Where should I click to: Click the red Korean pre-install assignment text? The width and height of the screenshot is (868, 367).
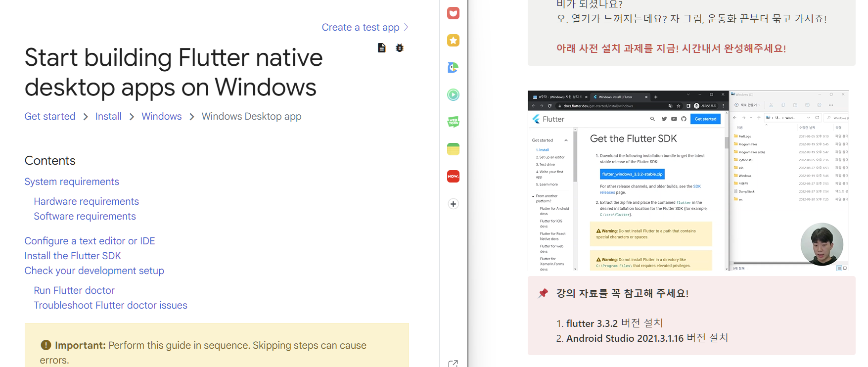tap(671, 48)
